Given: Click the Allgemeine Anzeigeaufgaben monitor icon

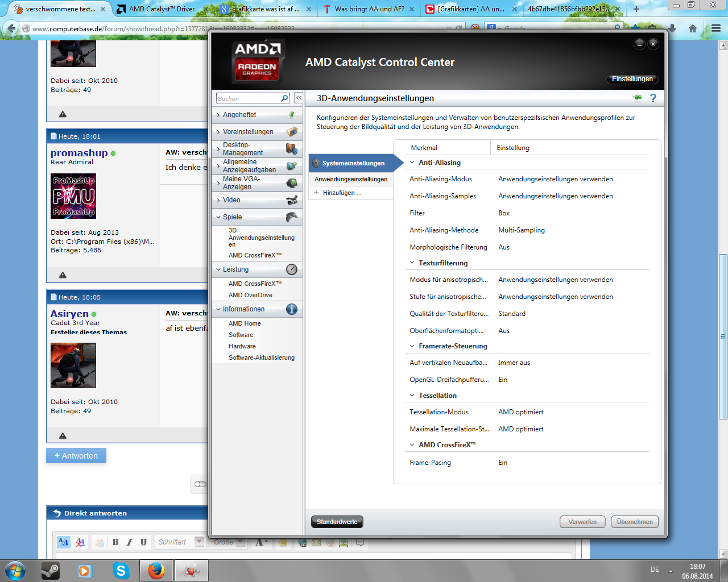Looking at the screenshot, I should point(292,166).
